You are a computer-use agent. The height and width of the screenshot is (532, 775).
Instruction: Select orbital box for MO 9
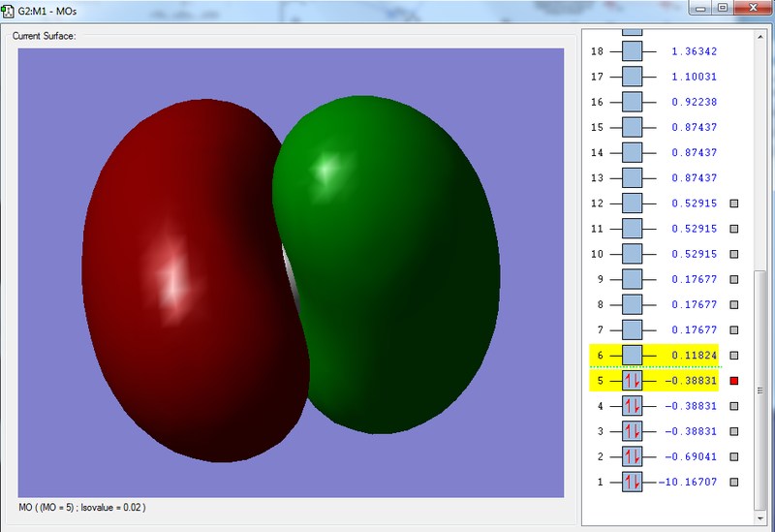(633, 279)
